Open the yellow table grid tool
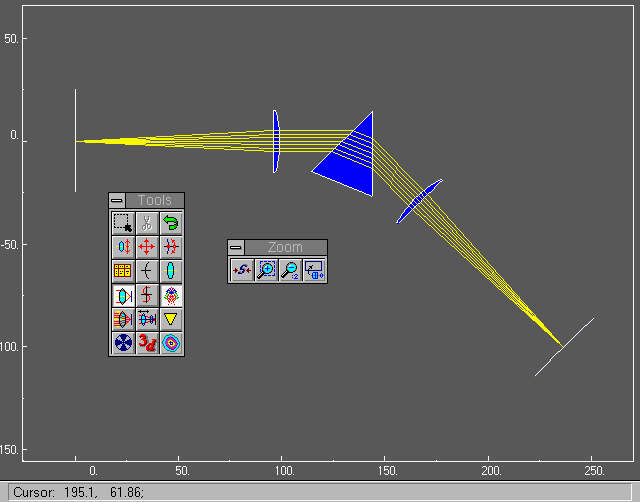 (123, 271)
